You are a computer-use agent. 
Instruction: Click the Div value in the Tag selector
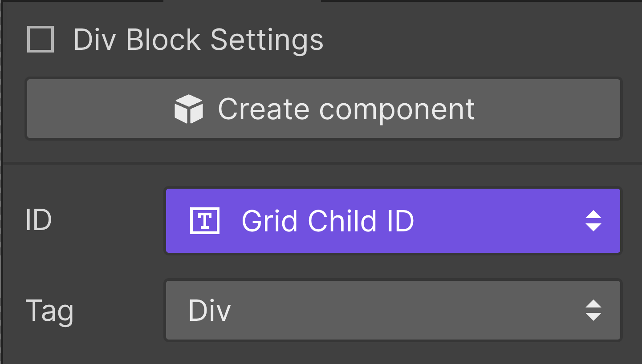[x=209, y=310]
